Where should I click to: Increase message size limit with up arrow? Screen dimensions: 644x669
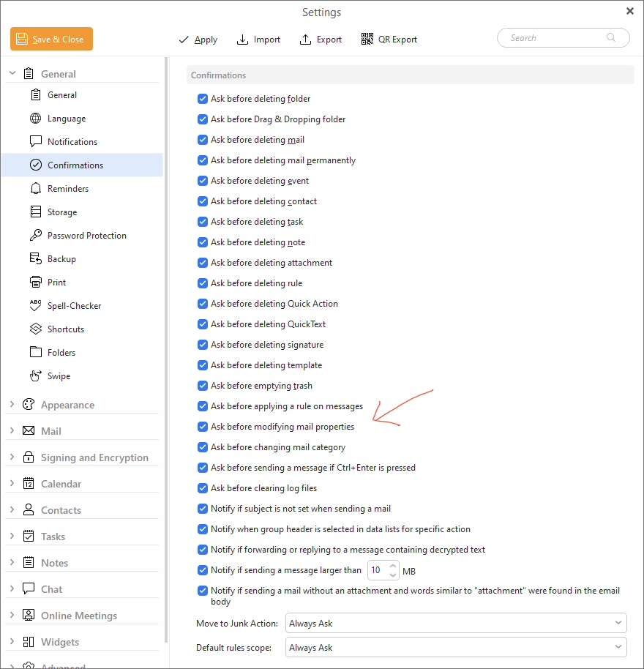coord(393,566)
